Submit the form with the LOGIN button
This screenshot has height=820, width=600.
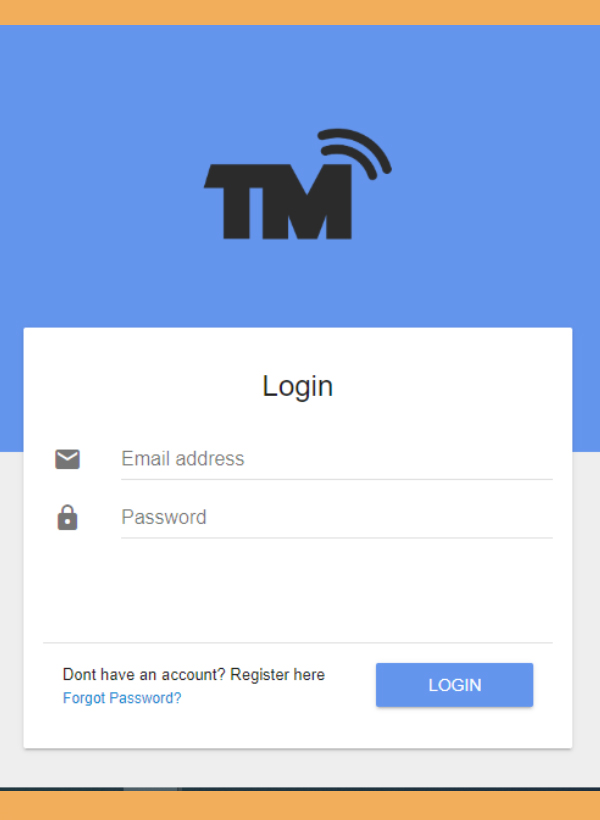coord(455,685)
